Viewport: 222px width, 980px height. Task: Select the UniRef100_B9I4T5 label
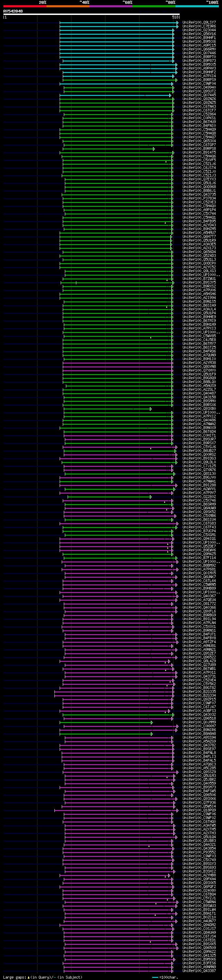pos(199,153)
